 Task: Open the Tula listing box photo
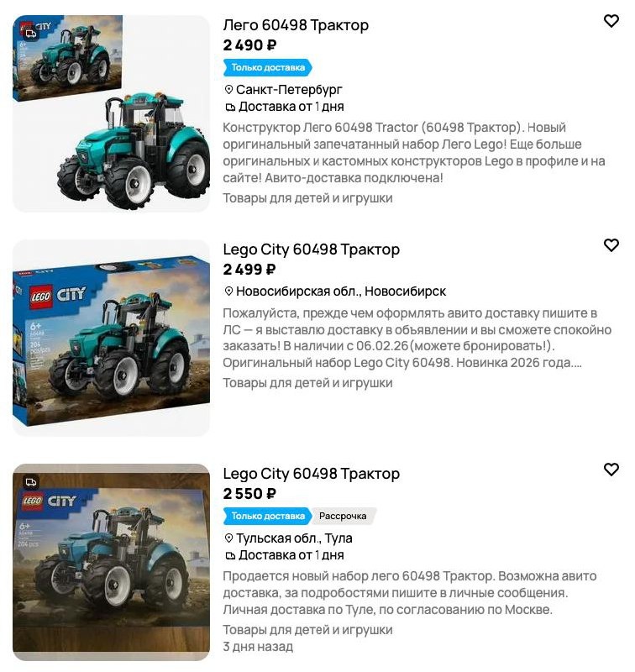pos(112,562)
